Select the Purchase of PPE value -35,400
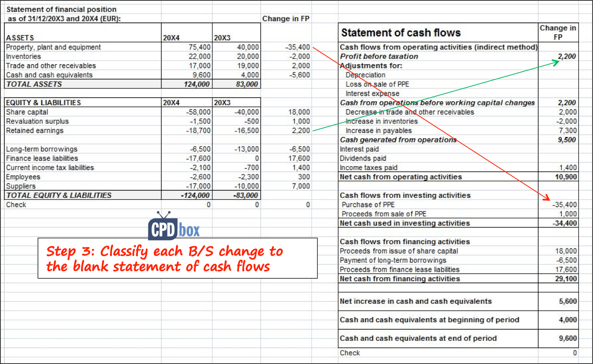Screen dimensions: 593x364 (565, 205)
